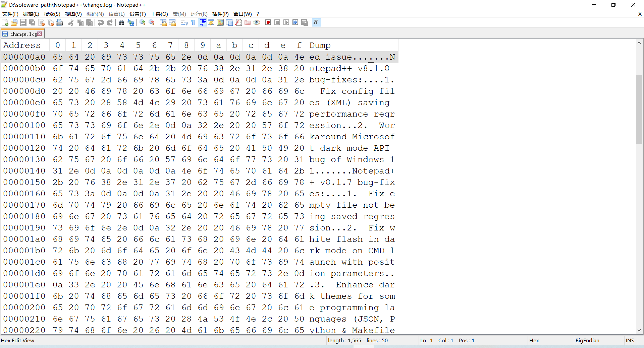Open the 设置(T) menu
Screen dimensions: 644x348
point(138,14)
